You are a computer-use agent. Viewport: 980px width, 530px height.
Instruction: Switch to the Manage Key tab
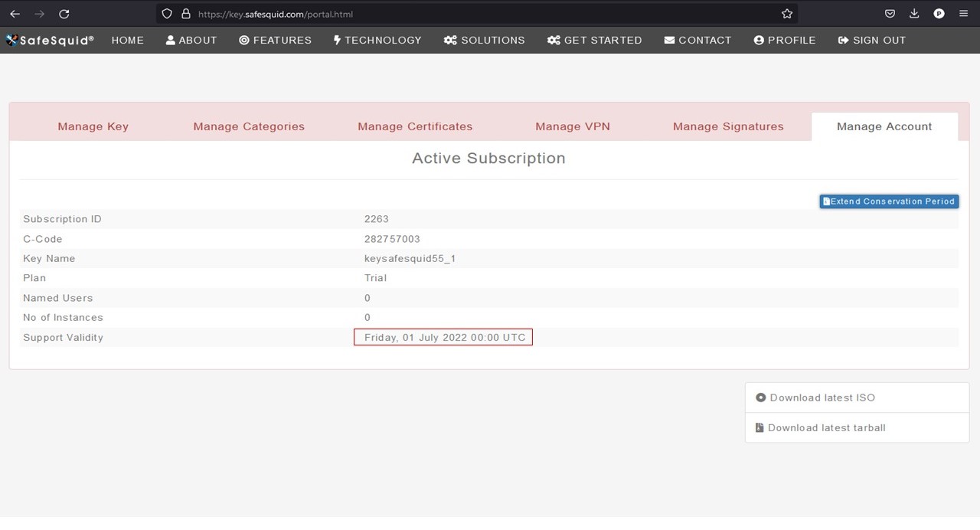(93, 126)
